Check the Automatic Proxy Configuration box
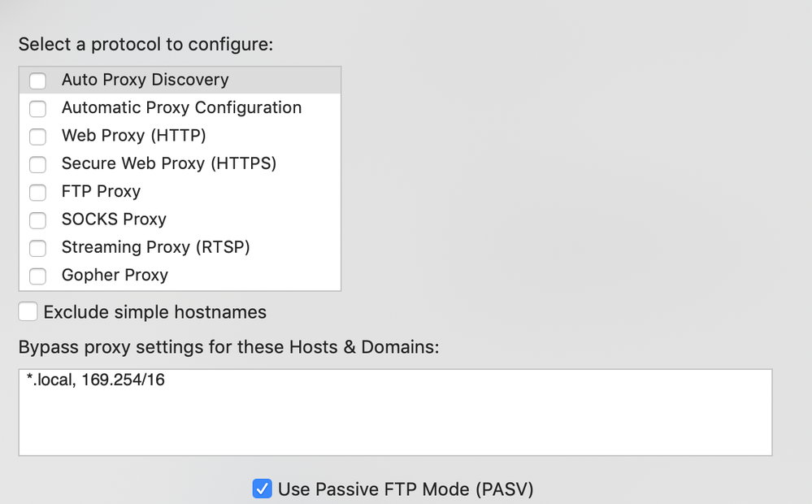The height and width of the screenshot is (504, 812). (38, 109)
